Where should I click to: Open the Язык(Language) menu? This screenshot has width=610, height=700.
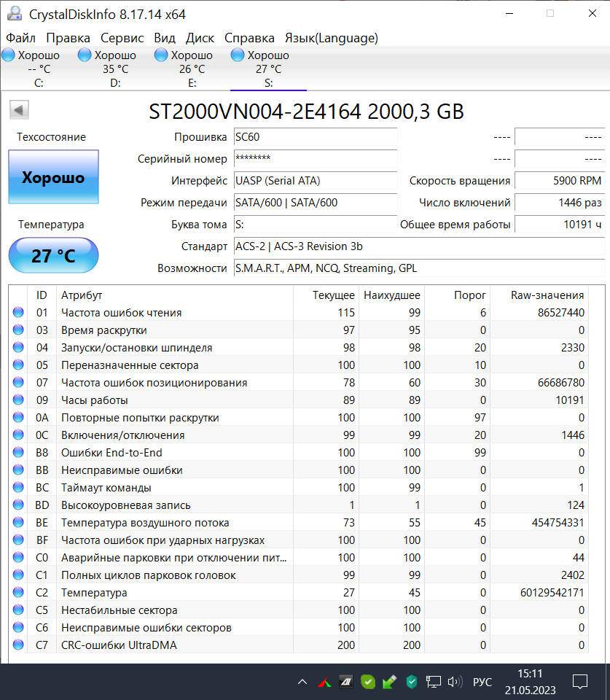point(332,38)
